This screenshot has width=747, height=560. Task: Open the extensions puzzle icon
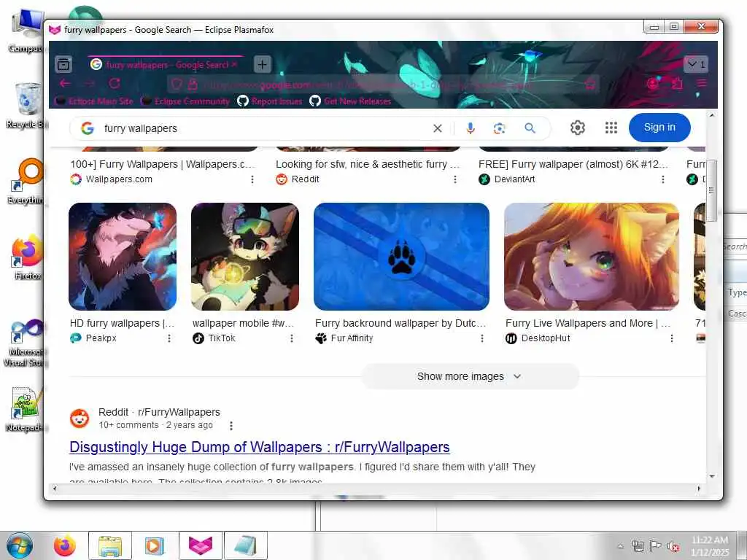(x=677, y=84)
